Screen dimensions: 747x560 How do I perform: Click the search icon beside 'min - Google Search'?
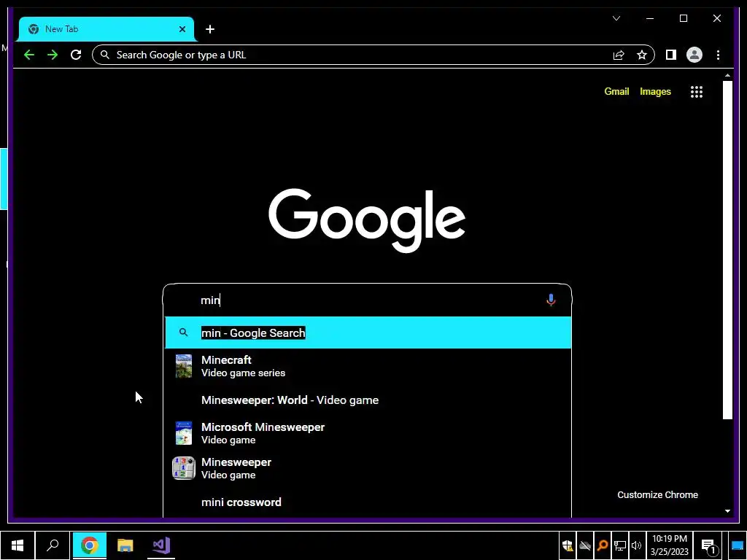coord(183,332)
